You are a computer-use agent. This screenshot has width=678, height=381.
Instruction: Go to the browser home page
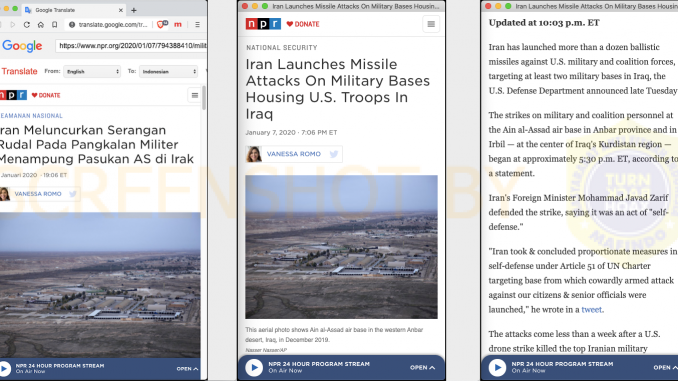coord(41,25)
